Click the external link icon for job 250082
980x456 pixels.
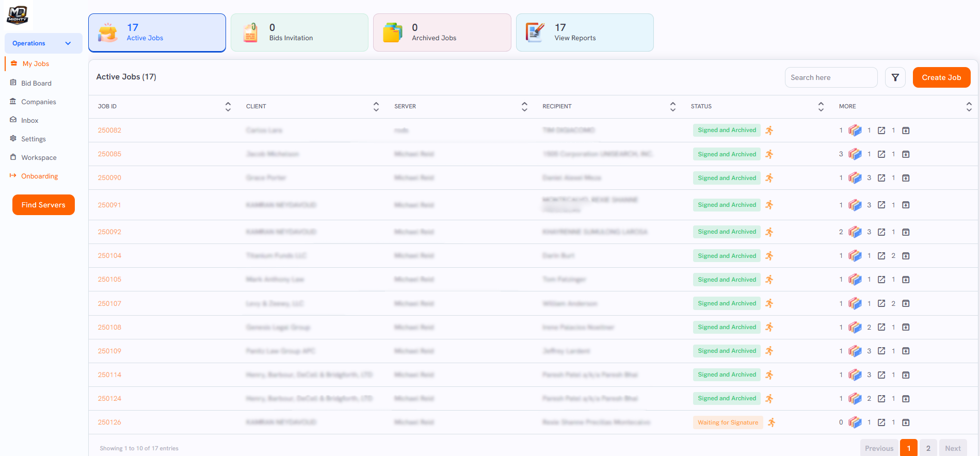coord(881,131)
